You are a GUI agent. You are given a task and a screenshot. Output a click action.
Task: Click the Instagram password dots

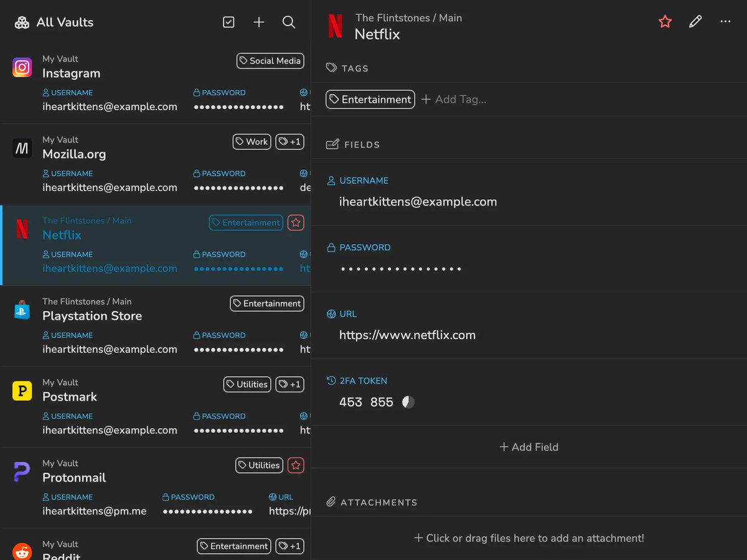[x=239, y=106]
